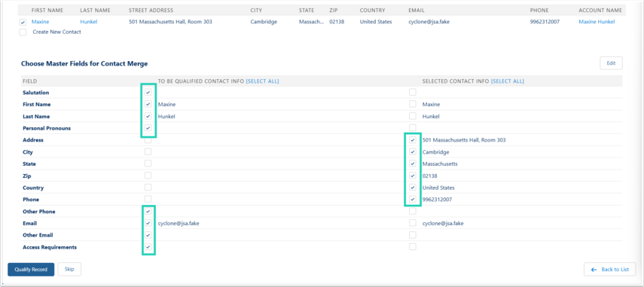Toggle Other Phone checkbox under To Be Qualified
Viewport: 644px width, 287px height.
point(148,212)
